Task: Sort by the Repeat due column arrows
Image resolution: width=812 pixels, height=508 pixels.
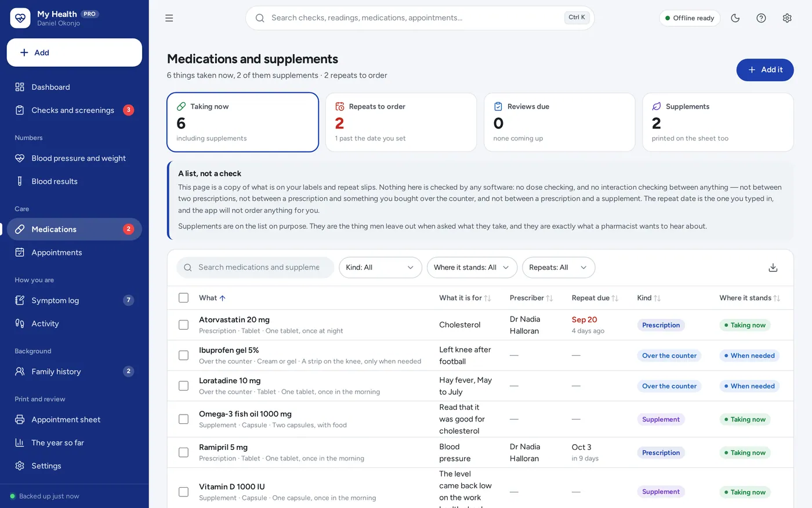Action: tap(615, 298)
